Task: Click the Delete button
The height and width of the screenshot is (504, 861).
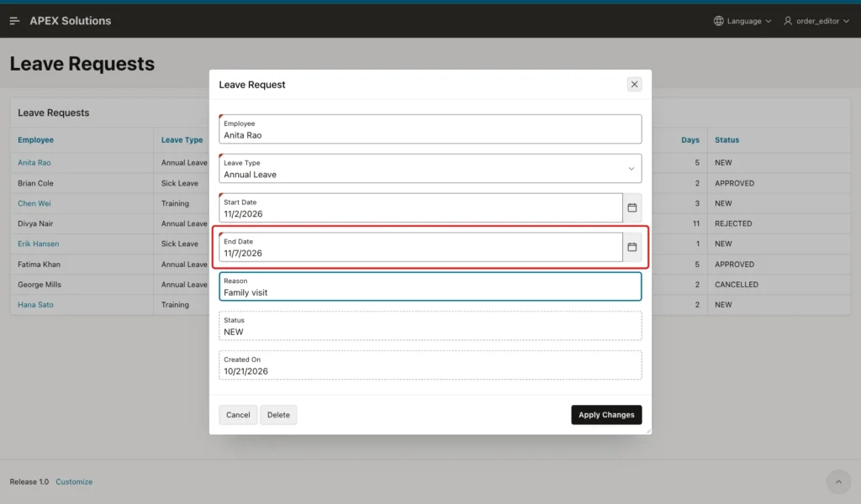Action: [278, 415]
